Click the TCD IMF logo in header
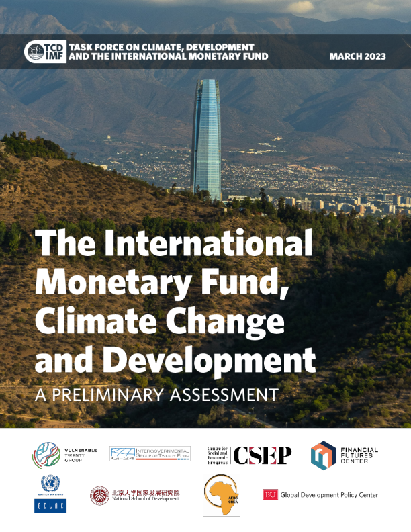The height and width of the screenshot is (532, 411). pos(42,52)
